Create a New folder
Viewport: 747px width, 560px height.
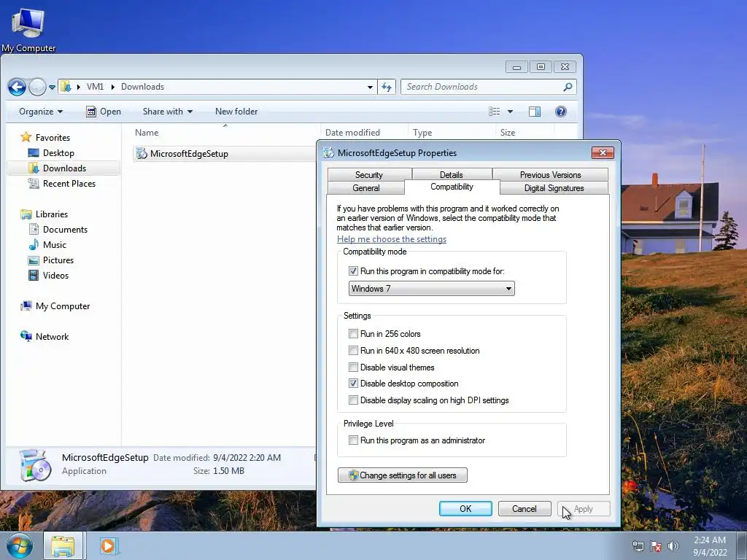click(x=236, y=112)
